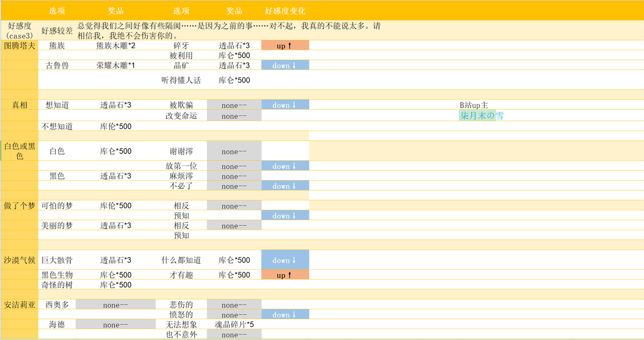
Task: Click the 白色 option cell
Action: [57, 151]
